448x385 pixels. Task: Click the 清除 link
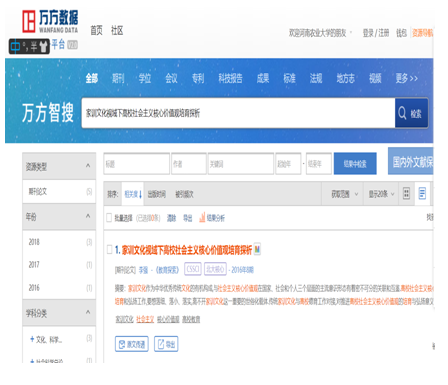pos(171,218)
